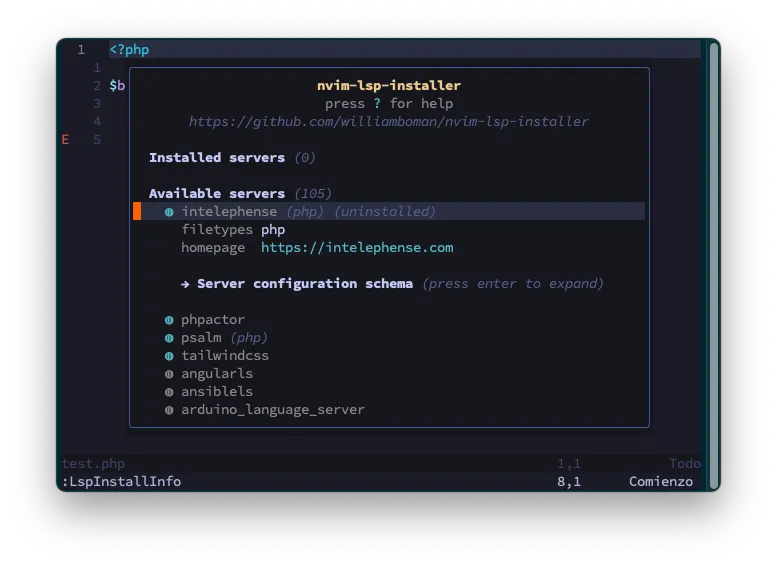Click the Comienzo scroll position label
Image resolution: width=777 pixels, height=566 pixels.
661,481
